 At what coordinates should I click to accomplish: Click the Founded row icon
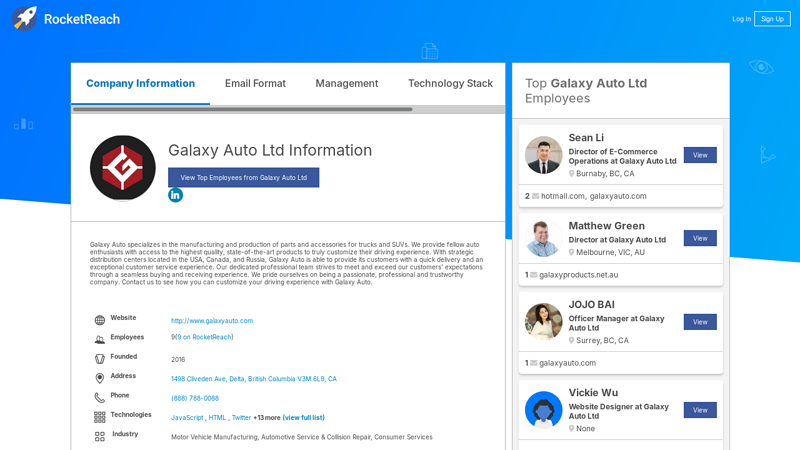pyautogui.click(x=99, y=359)
